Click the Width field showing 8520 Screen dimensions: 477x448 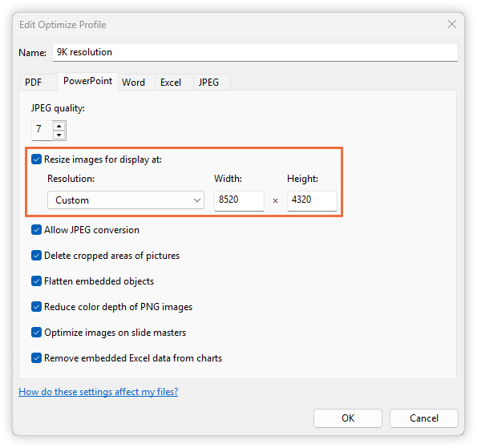(239, 200)
